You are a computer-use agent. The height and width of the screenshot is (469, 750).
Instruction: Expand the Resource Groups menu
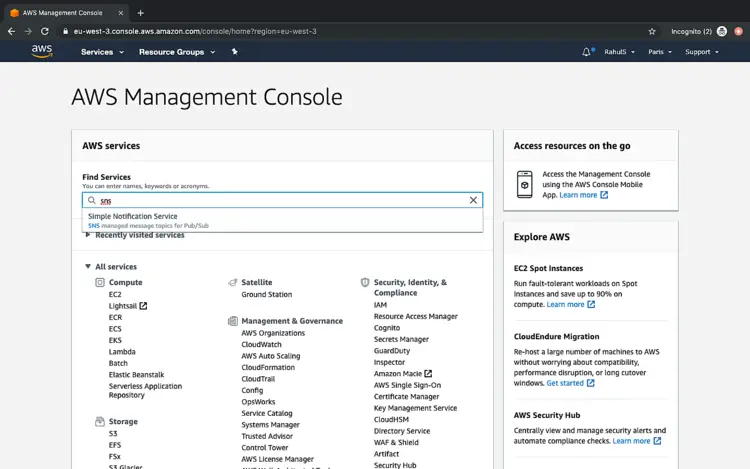click(175, 52)
